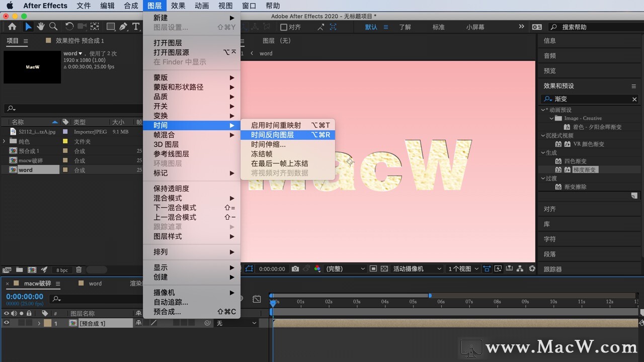
Task: Select the 四色渐变 effect
Action: (x=575, y=161)
